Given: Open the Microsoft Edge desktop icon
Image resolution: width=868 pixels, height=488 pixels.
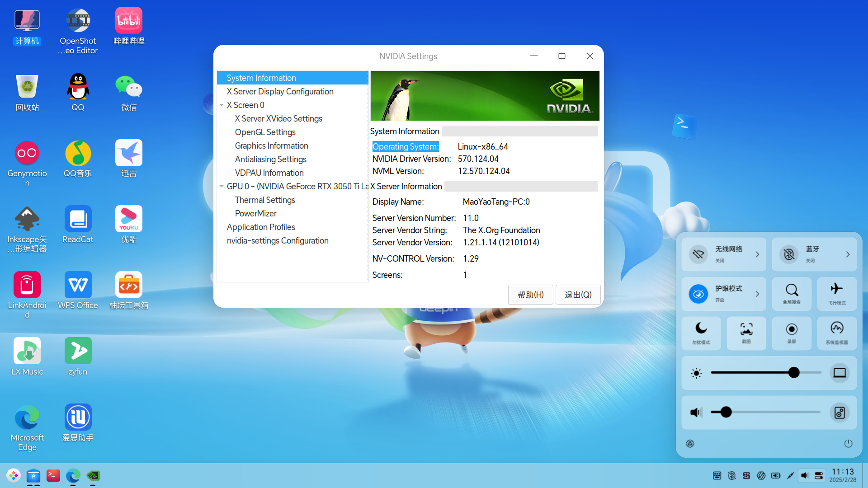Looking at the screenshot, I should click(x=27, y=427).
